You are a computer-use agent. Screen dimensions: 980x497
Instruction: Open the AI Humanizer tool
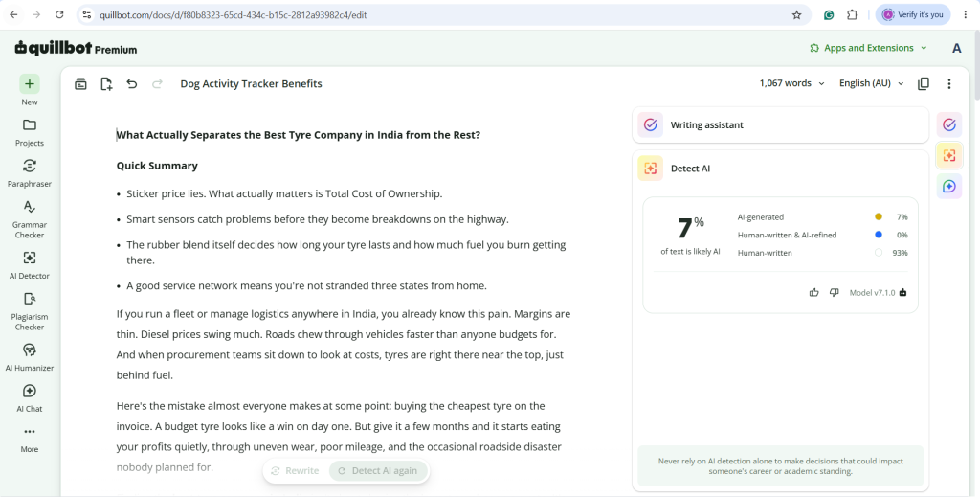coord(30,356)
